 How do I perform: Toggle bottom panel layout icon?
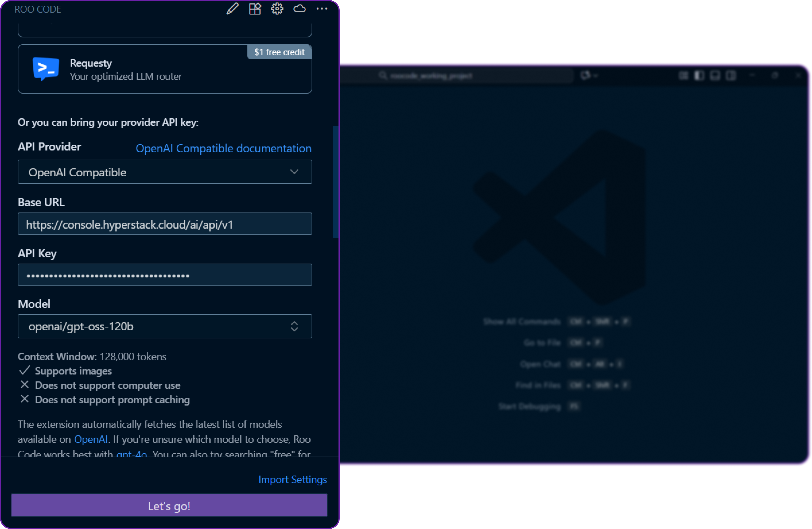point(715,75)
